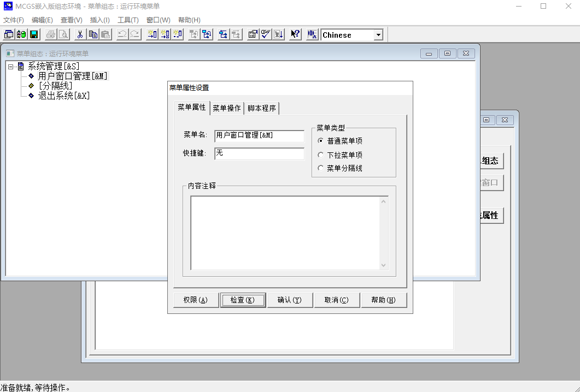
Task: Click the undo arrow icon
Action: [x=122, y=34]
